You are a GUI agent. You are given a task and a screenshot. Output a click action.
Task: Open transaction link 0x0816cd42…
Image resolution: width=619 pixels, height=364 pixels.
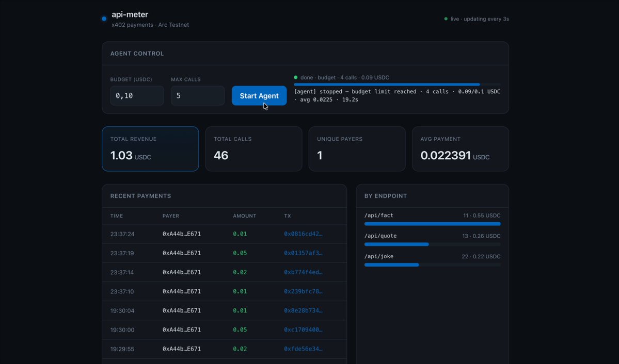pos(303,234)
